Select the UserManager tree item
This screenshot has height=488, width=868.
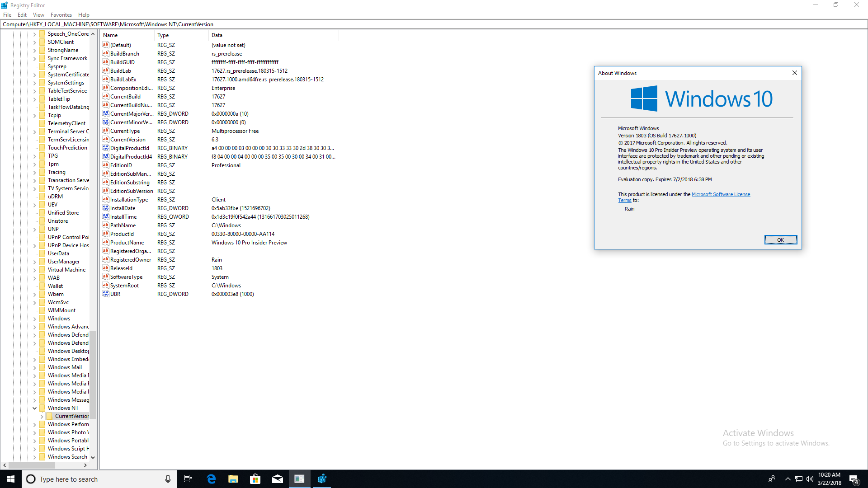pos(64,261)
